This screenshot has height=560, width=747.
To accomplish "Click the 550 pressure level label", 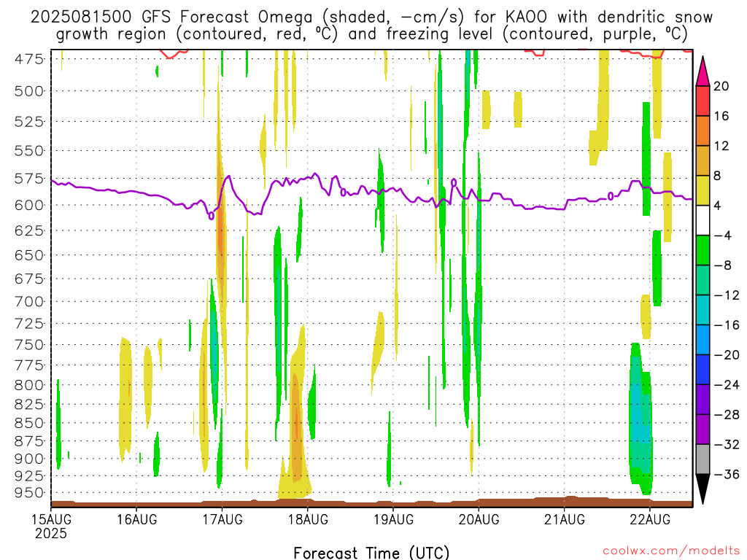I will click(x=29, y=151).
